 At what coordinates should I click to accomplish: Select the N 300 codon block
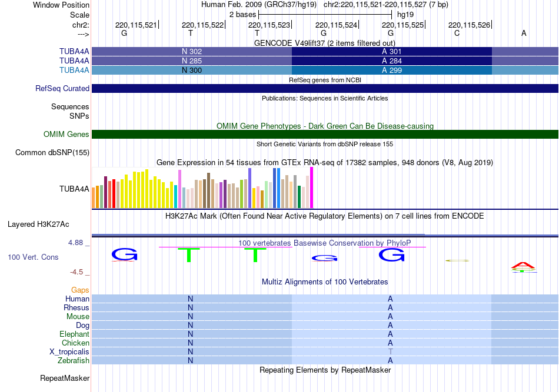pos(192,70)
